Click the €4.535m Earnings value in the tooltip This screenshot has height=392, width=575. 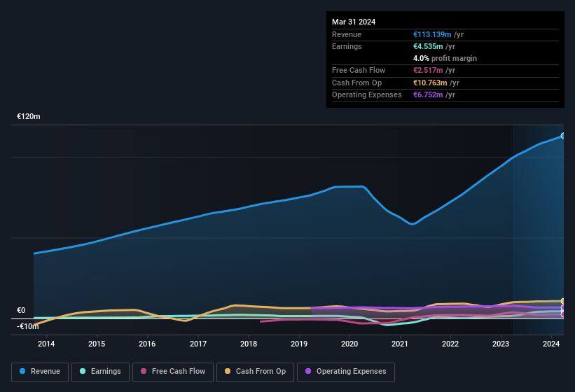[428, 46]
